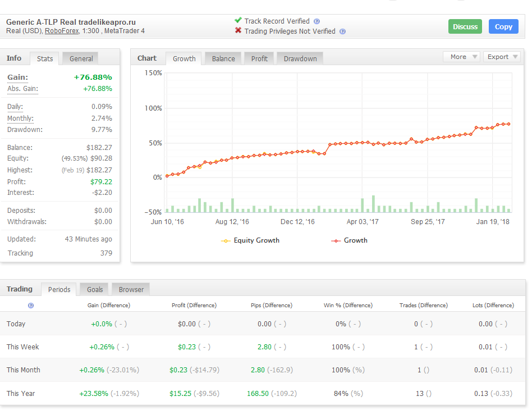
Task: Click the Balance value $182.27
Action: 99,148
